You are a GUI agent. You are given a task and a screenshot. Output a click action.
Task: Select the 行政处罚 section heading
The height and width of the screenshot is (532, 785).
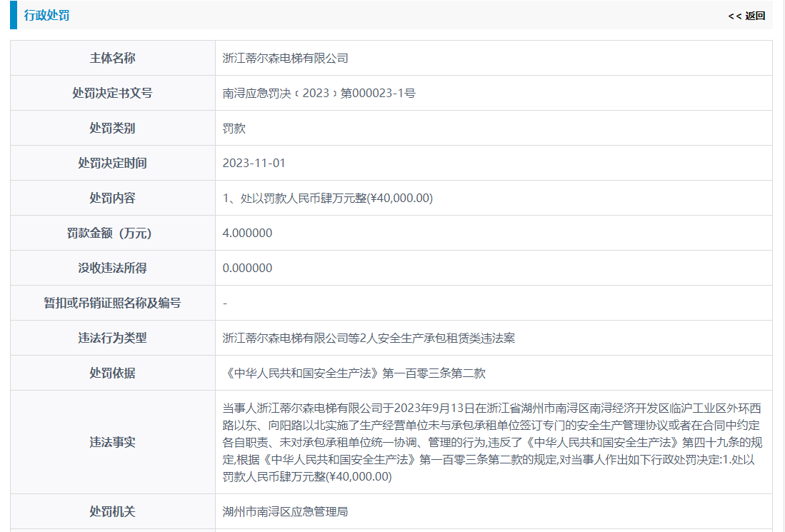(x=46, y=15)
